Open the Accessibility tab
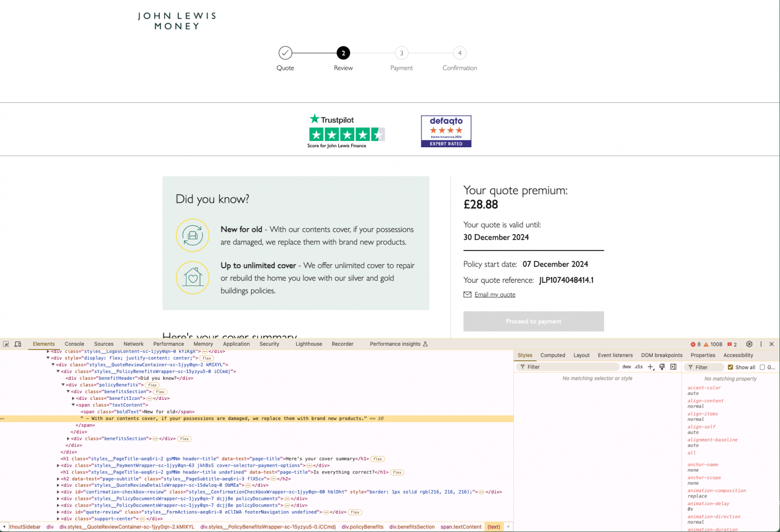The image size is (780, 532). (738, 355)
